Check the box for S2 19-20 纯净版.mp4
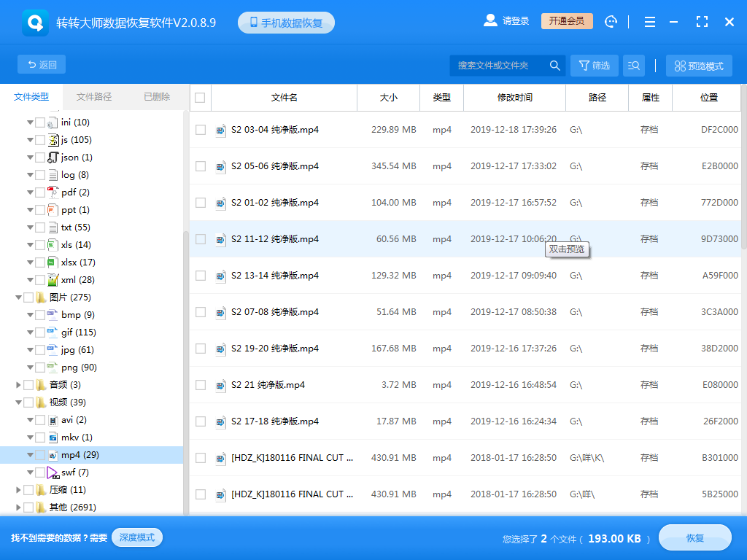The height and width of the screenshot is (560, 747). click(201, 349)
